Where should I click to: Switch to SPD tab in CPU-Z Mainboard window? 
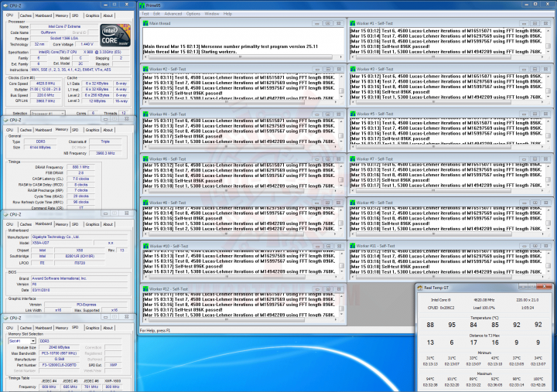(x=75, y=224)
